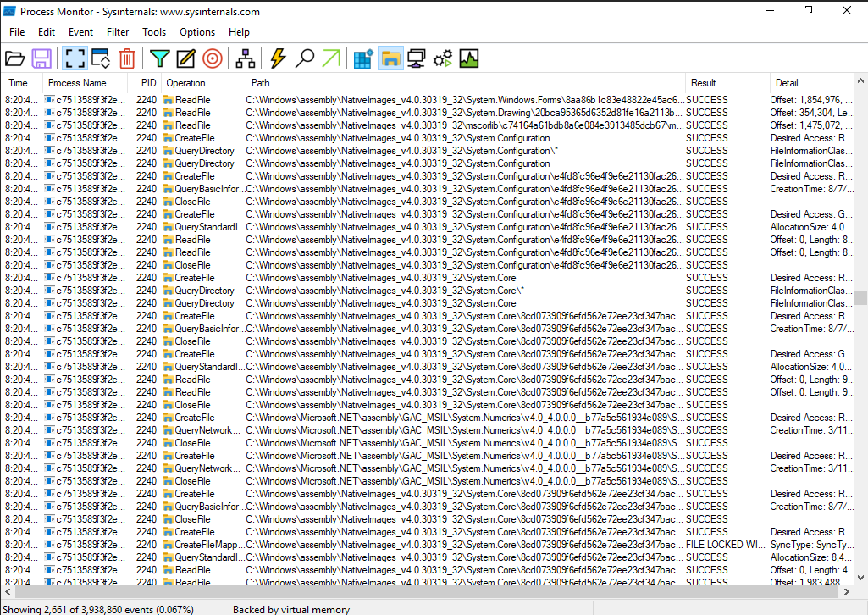The height and width of the screenshot is (615, 868).
Task: Click the horizontal scrollbar right arrow
Action: pyautogui.click(x=847, y=592)
